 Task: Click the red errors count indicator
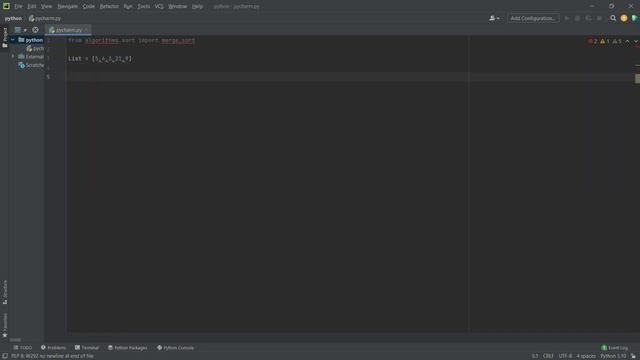coord(592,41)
